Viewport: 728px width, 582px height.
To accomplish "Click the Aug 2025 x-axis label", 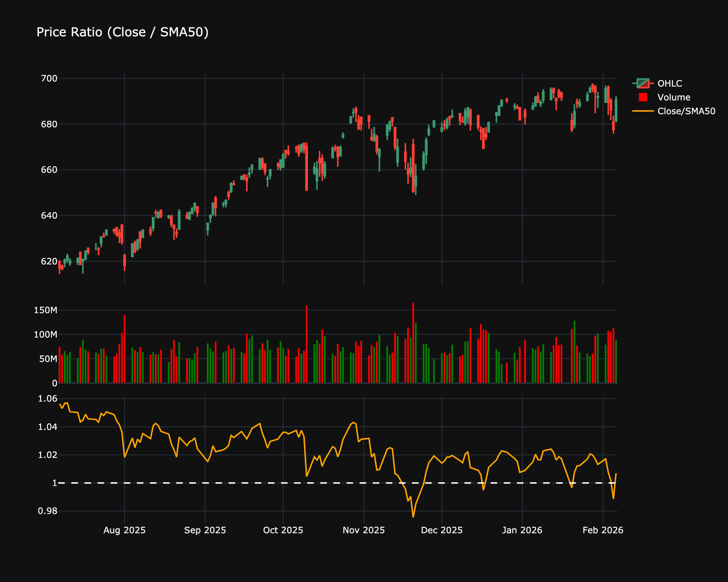I will coord(124,530).
